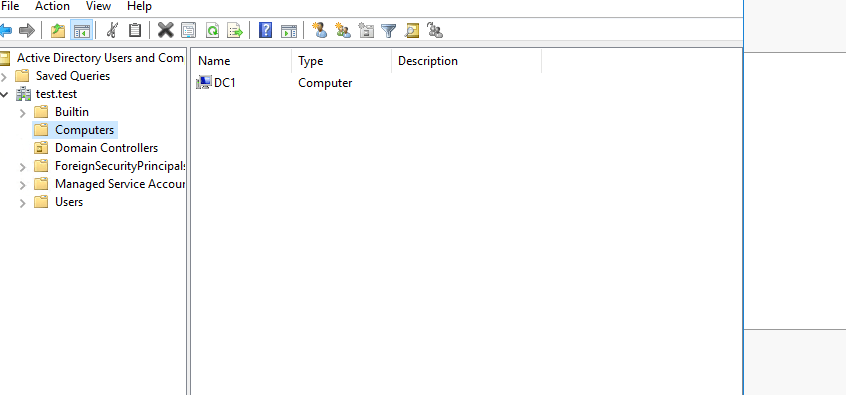Screen dimensions: 846x395
Task: Go forward with the gray arrow
Action: click(26, 30)
